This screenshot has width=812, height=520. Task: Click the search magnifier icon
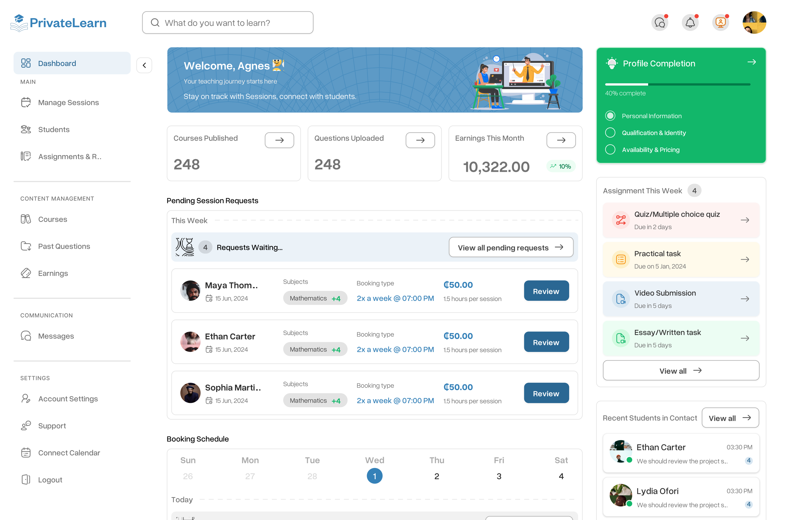click(x=155, y=23)
